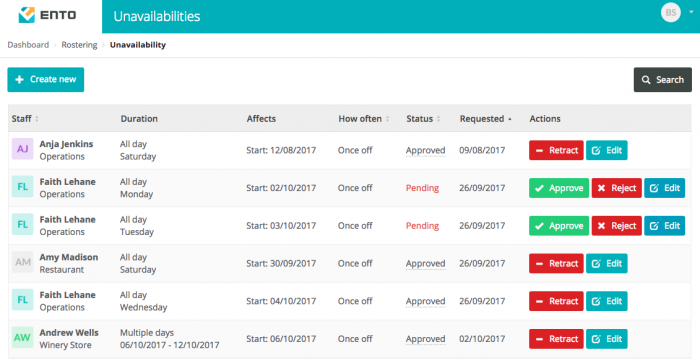Click Faith Lehane avatar in Monday row
This screenshot has width=700, height=363.
22,187
